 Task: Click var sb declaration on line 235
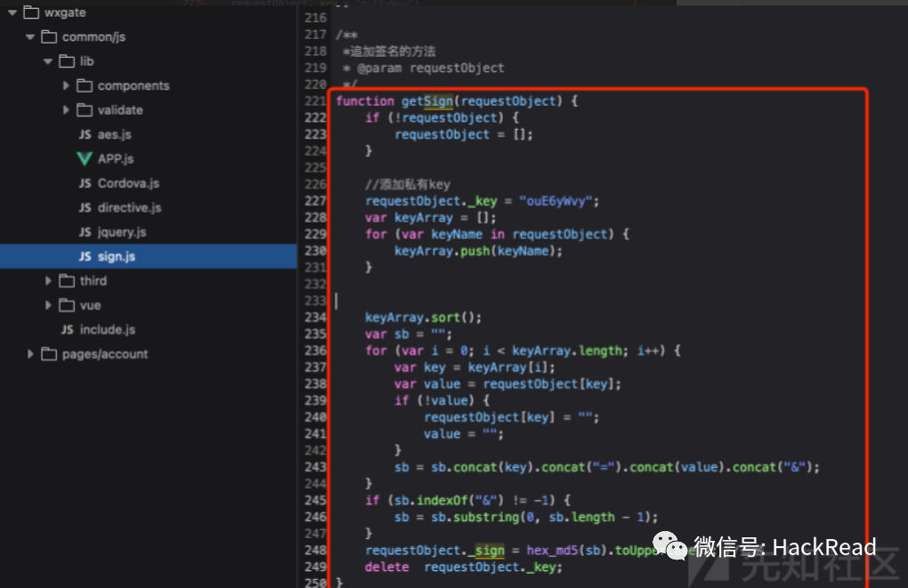point(409,334)
